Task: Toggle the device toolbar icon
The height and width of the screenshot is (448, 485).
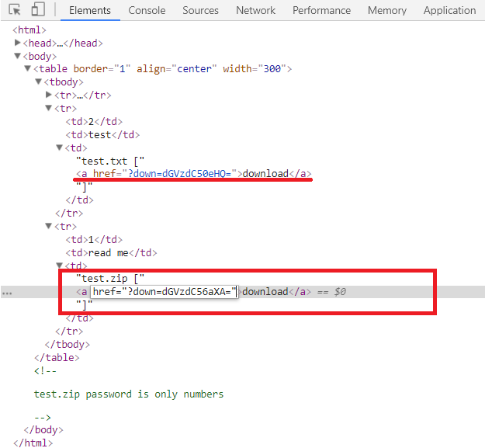Action: (38, 9)
